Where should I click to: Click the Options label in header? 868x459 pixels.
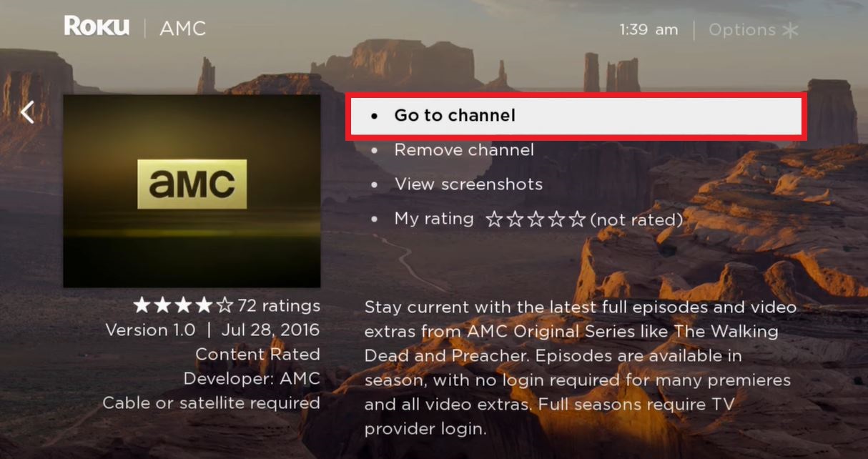pos(742,30)
